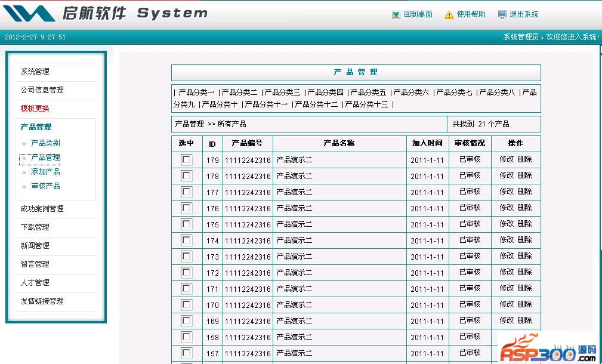Image resolution: width=602 pixels, height=364 pixels.
Task: Filter by 产品分类三 category link
Action: 282,92
